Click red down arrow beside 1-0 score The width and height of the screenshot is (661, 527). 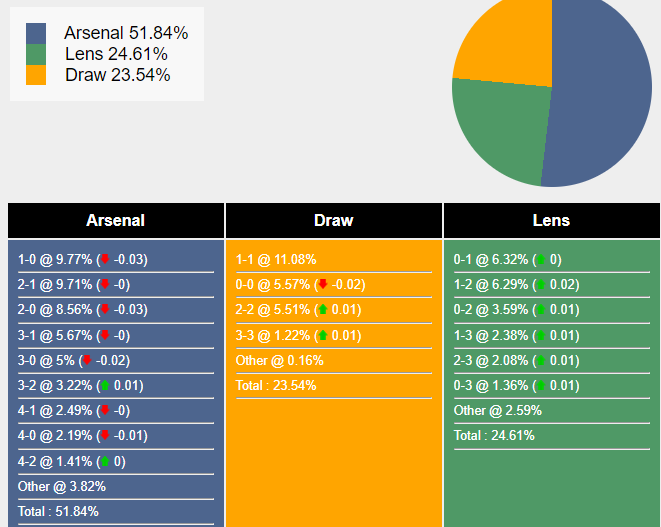tap(104, 260)
